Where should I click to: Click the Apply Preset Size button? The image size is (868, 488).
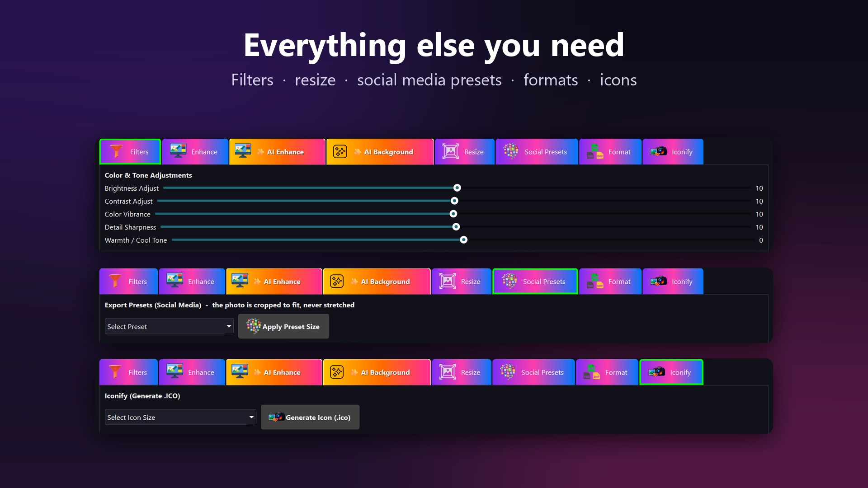tap(283, 326)
